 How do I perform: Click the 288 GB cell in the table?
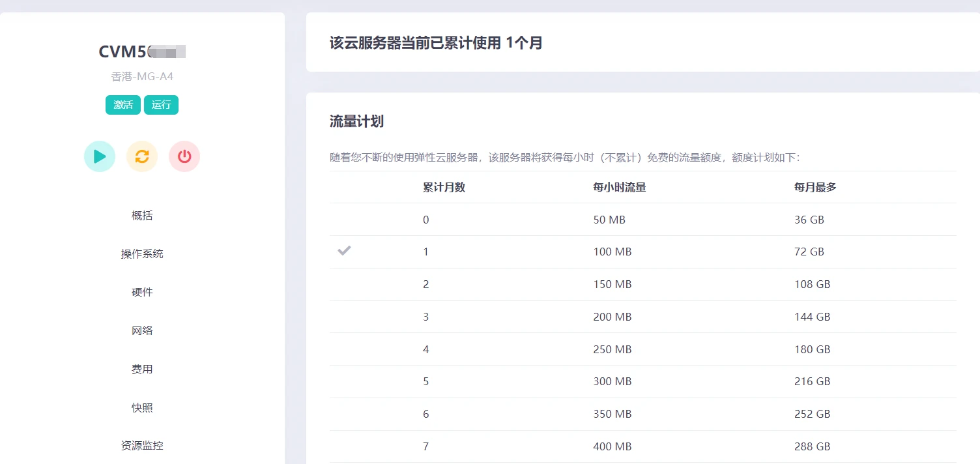pyautogui.click(x=812, y=446)
